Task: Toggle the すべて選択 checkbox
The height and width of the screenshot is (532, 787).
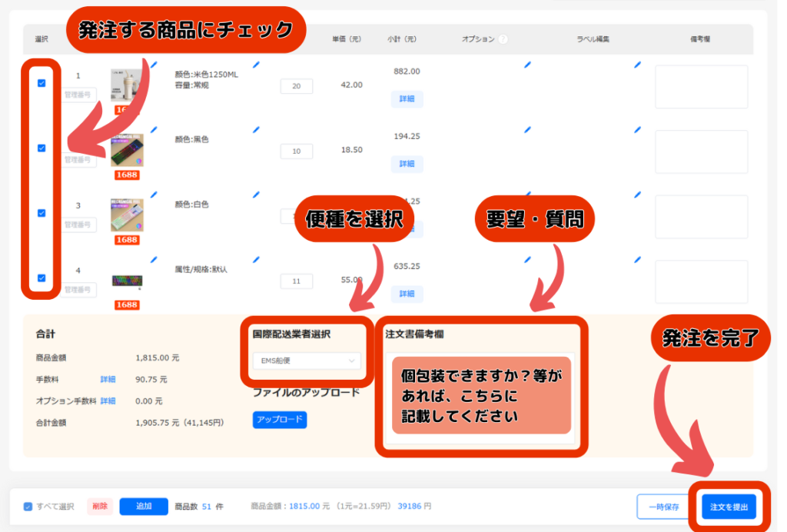Action: [x=28, y=507]
